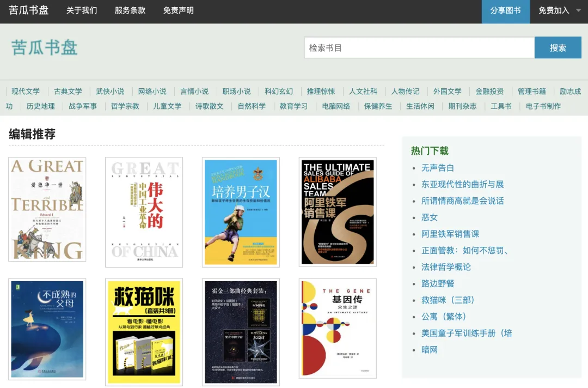Viewport: 588px width, 388px height.
Task: Open 阿里铁军销售课 book cover
Action: 338,212
